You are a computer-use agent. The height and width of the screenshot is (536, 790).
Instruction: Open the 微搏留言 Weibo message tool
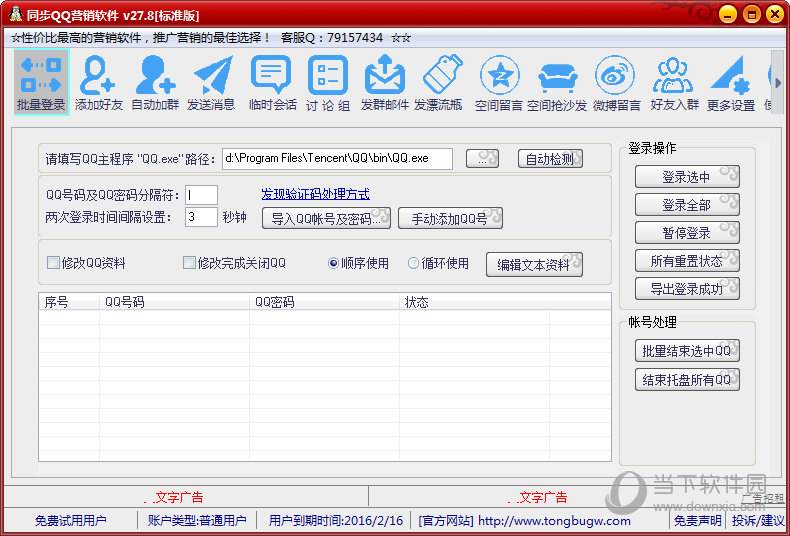pos(617,82)
